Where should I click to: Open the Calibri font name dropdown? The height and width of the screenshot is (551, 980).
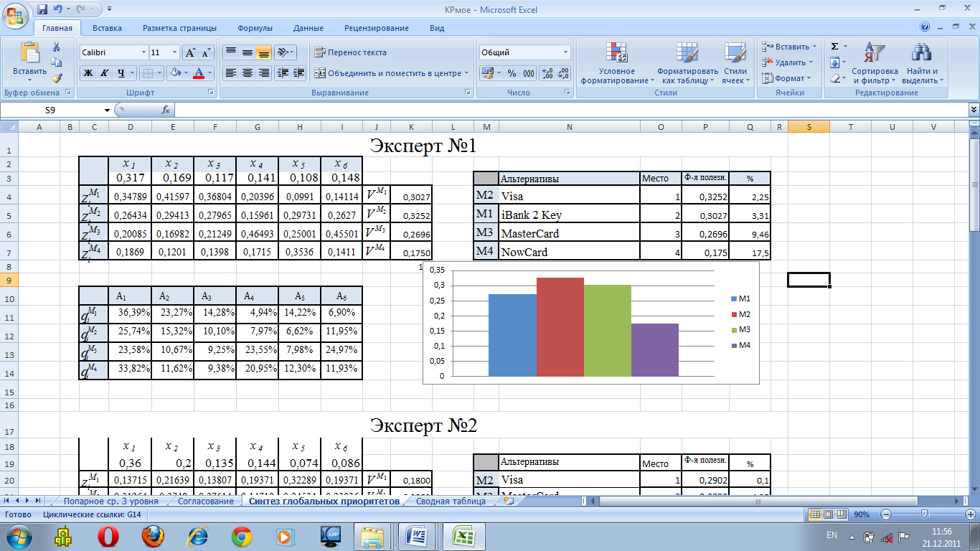click(142, 52)
